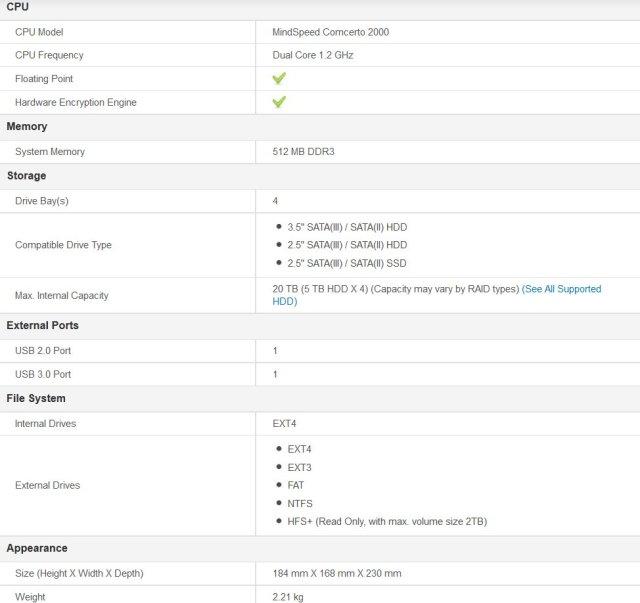
Task: Select the Drive Bay(s) value 4
Action: tap(275, 201)
